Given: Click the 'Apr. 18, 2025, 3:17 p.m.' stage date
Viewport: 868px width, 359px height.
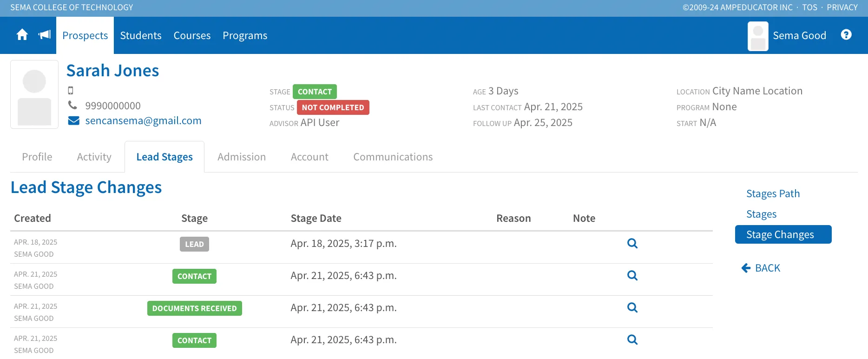Looking at the screenshot, I should tap(343, 244).
